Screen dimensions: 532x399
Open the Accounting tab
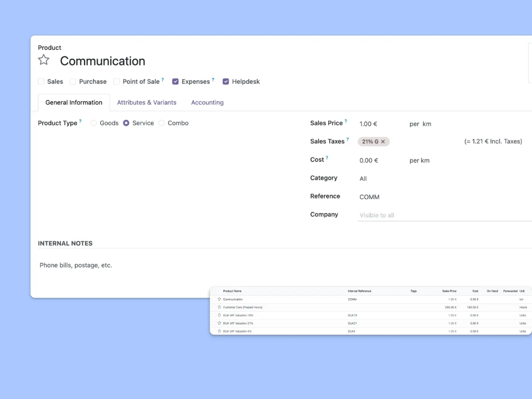point(207,102)
